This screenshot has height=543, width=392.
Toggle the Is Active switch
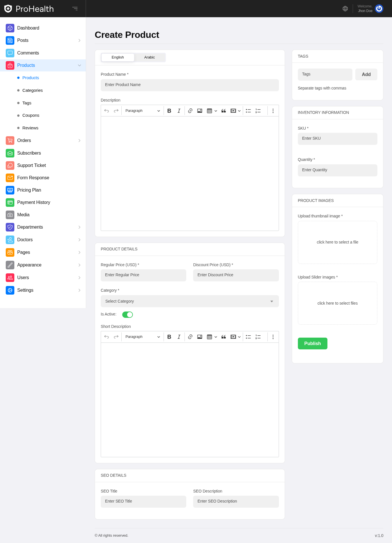pyautogui.click(x=127, y=315)
